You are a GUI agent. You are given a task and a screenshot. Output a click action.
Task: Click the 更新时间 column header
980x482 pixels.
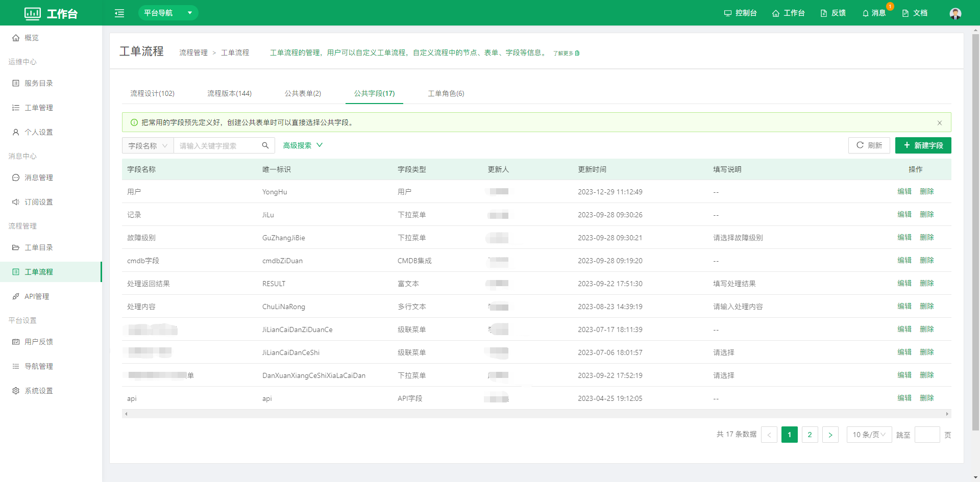pos(592,169)
